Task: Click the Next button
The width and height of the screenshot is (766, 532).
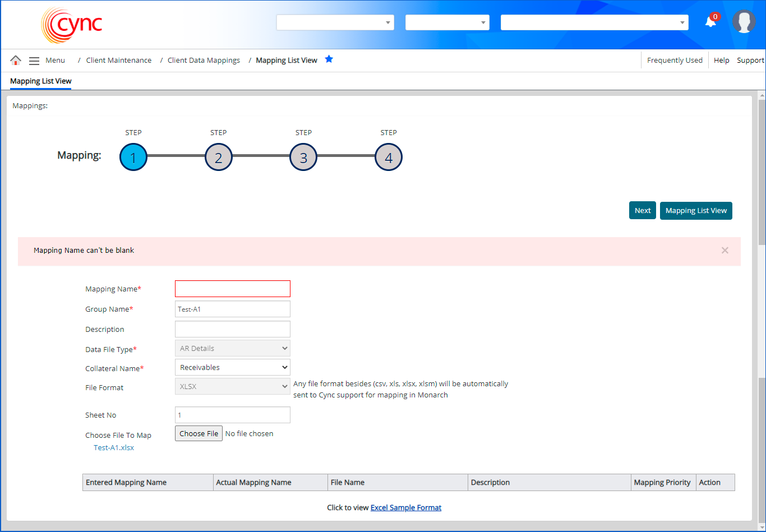Action: coord(642,211)
